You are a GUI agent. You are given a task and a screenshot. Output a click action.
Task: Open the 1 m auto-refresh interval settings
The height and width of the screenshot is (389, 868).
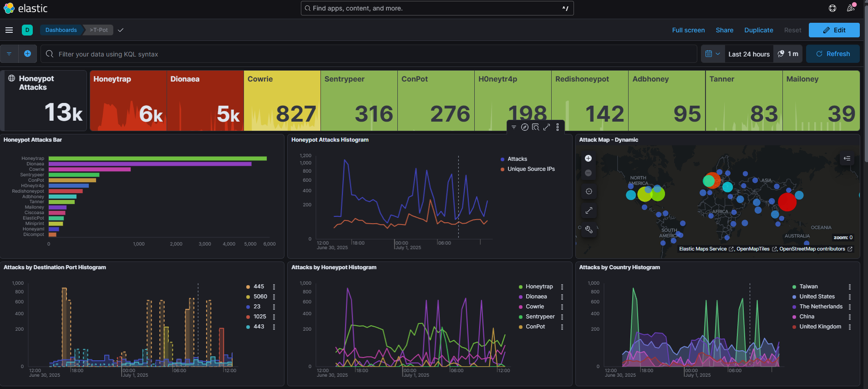(x=788, y=54)
